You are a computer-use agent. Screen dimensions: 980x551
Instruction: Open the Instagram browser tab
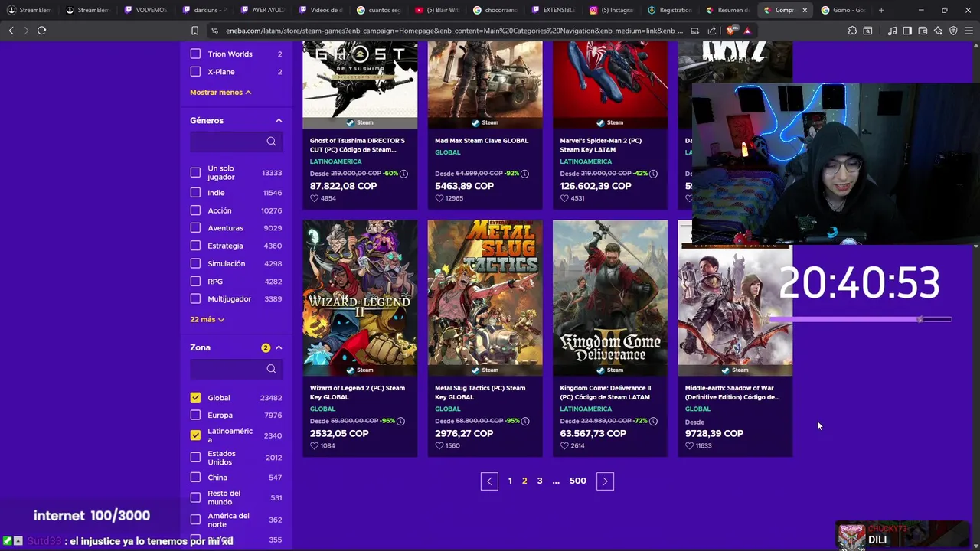coord(611,10)
